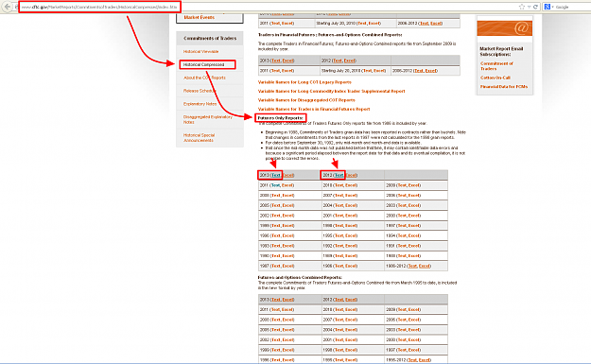Screen dimensions: 591x364
Task: Select Historical Compressed in the sidebar
Action: 203,65
